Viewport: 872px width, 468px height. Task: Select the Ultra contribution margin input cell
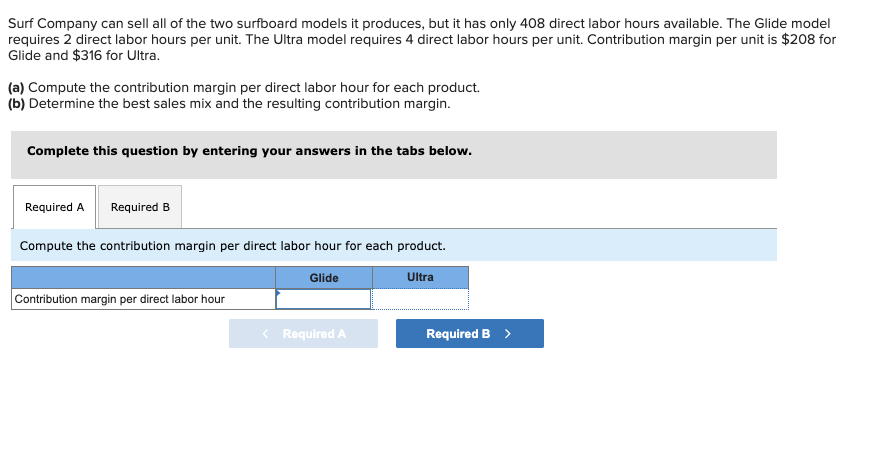click(x=420, y=299)
